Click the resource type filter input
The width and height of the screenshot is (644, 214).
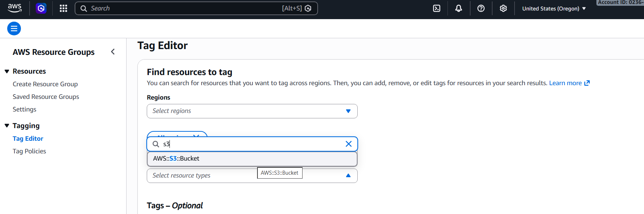click(x=252, y=144)
